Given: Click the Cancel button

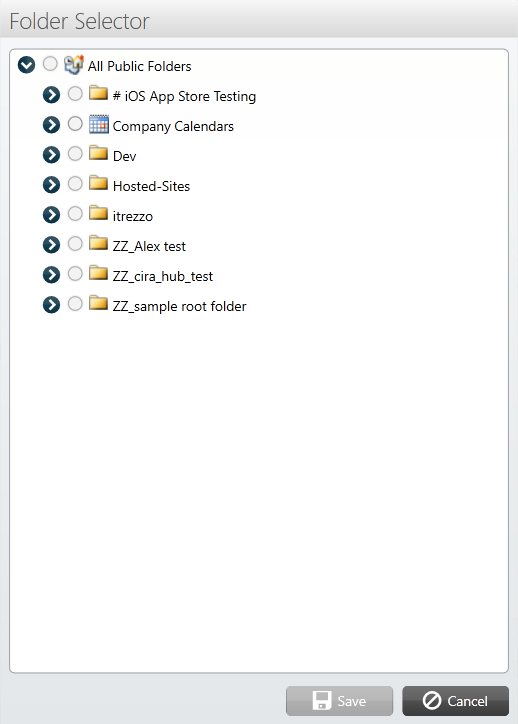Looking at the screenshot, I should (x=456, y=701).
